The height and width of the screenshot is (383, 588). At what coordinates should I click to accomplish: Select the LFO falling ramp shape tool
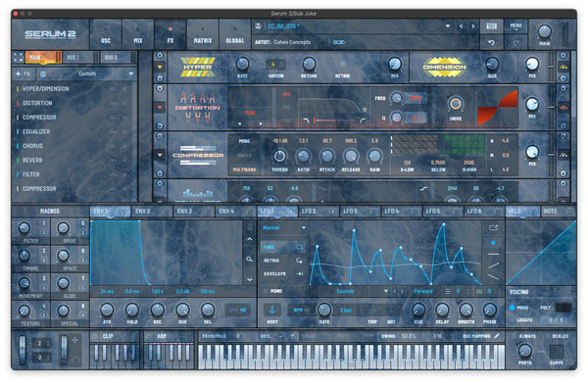(493, 277)
